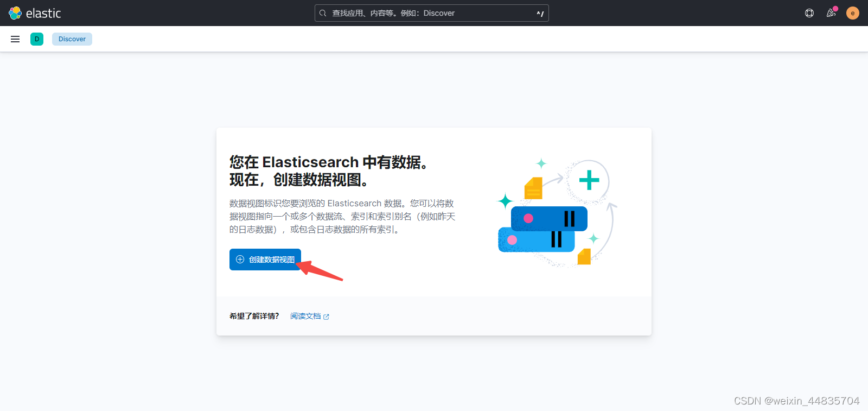Click the search magnifier icon
868x411 pixels.
(323, 13)
